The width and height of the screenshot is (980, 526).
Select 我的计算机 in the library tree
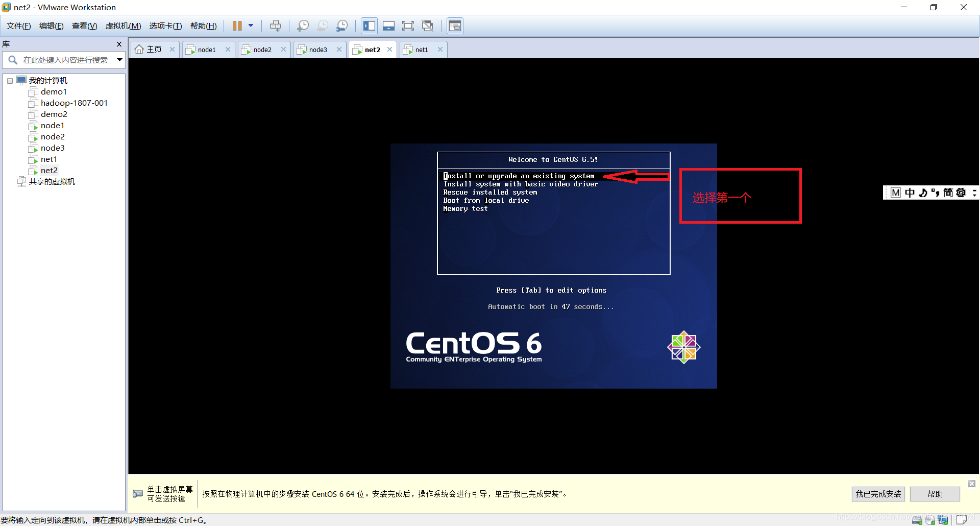[48, 80]
